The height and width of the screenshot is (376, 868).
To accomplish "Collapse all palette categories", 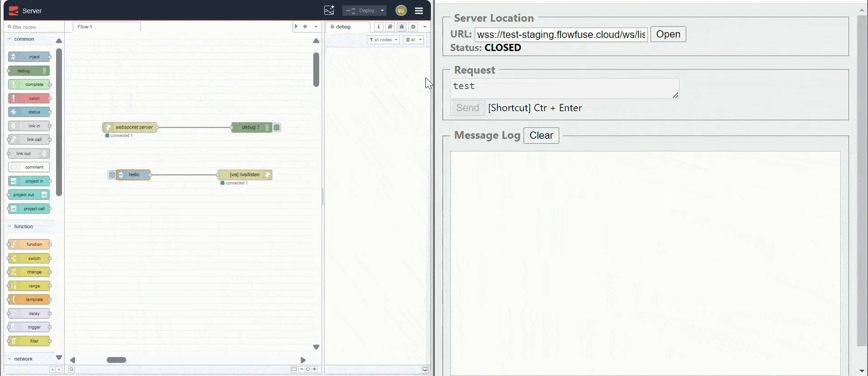I will (52, 370).
